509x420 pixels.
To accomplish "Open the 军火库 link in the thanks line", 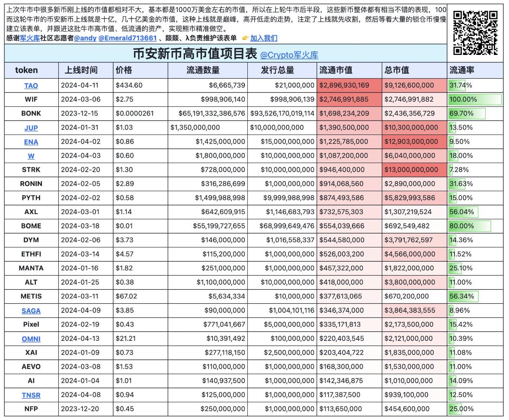I will click(30, 38).
